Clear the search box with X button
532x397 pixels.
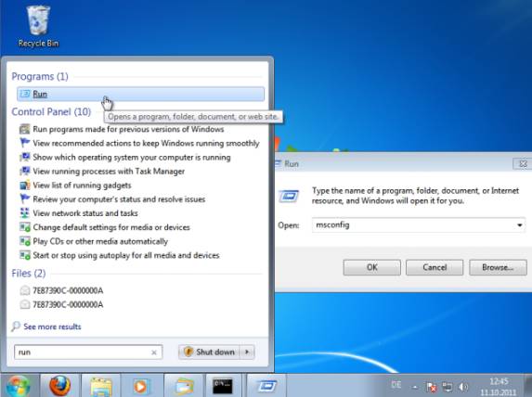(x=154, y=352)
